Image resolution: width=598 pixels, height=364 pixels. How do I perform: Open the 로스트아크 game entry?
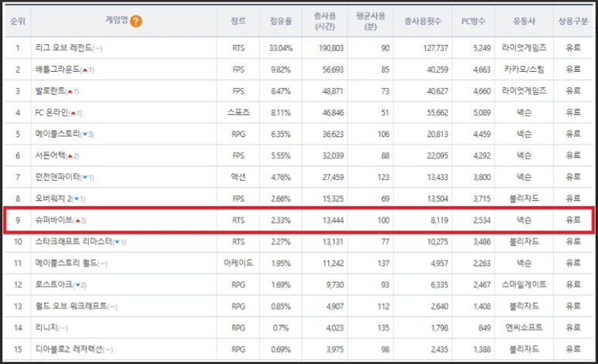pos(54,284)
